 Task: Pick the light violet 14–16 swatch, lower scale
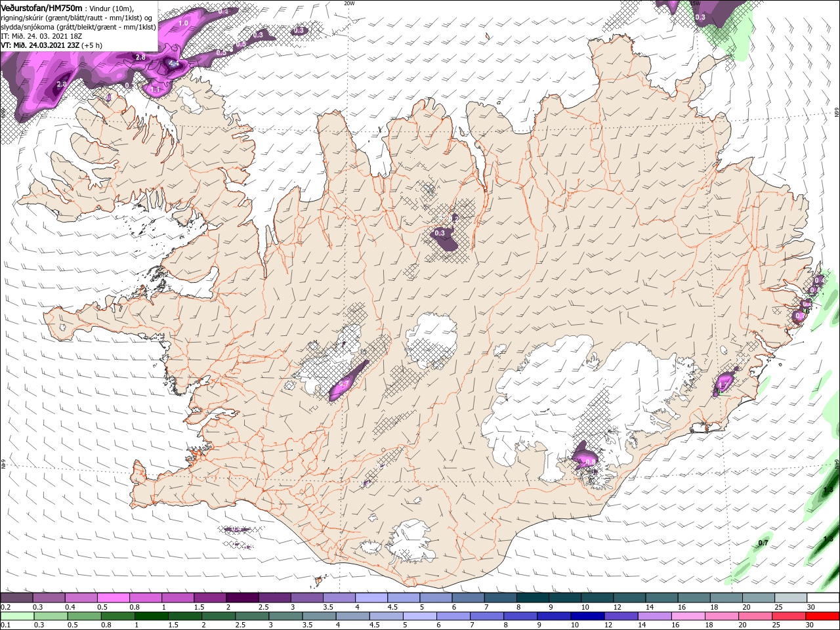(655, 616)
